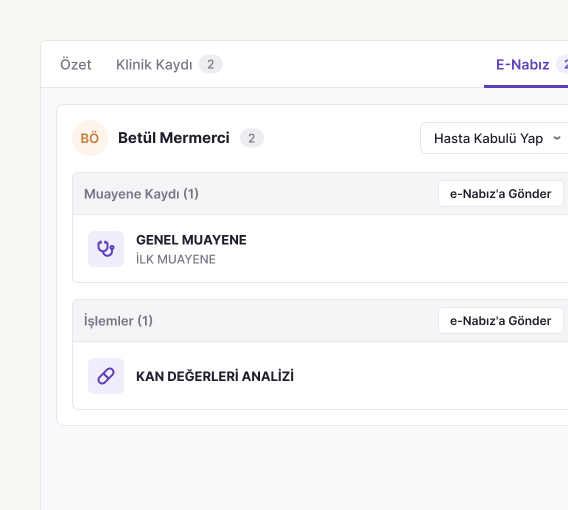Click the pill icon beside KAN DEĞERLERİ ANALİZİ
The width and height of the screenshot is (568, 510).
click(x=106, y=376)
